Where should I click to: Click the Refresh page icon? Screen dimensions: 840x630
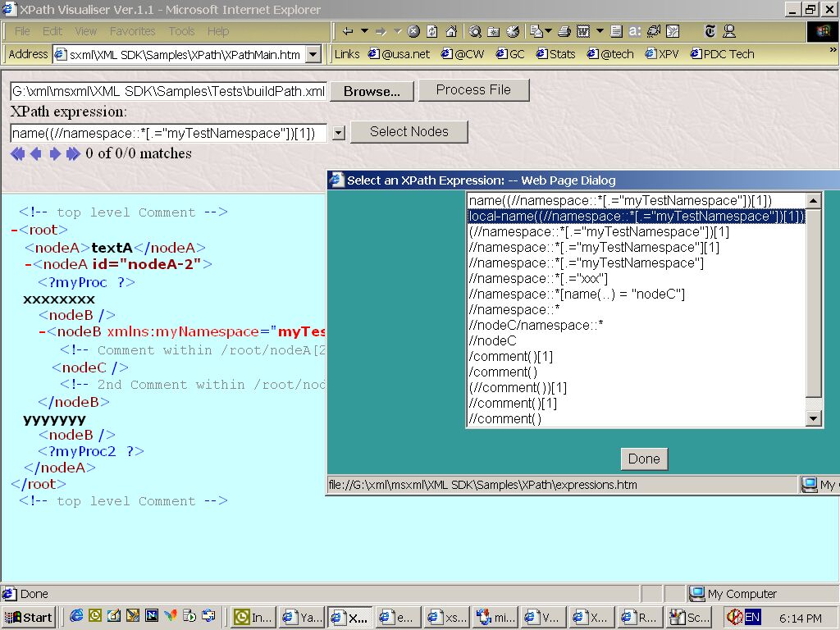pos(432,32)
